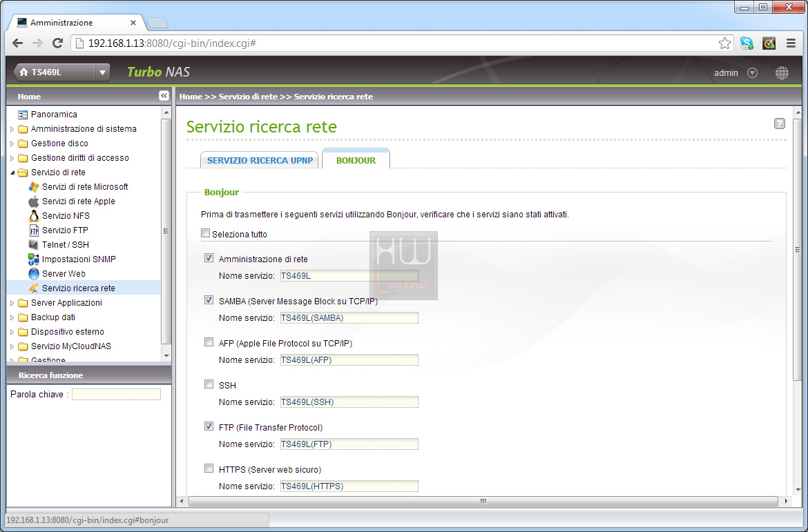The width and height of the screenshot is (808, 532).
Task: Collapse the Home sidebar with double-arrow icon
Action: [x=164, y=96]
